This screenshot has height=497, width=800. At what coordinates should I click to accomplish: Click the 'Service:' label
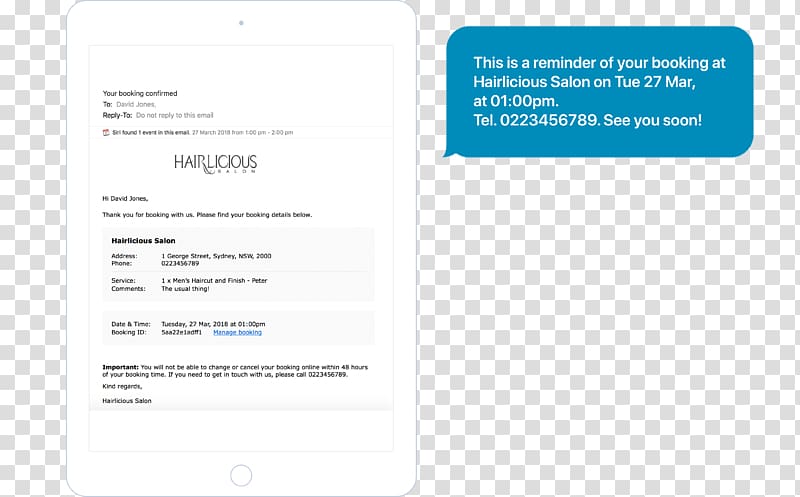click(x=123, y=281)
